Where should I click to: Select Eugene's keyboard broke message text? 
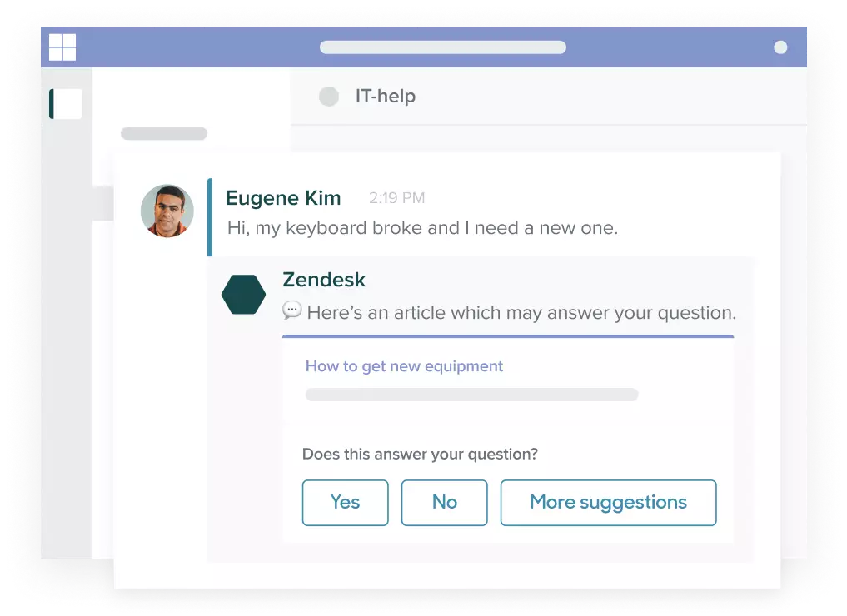click(422, 228)
